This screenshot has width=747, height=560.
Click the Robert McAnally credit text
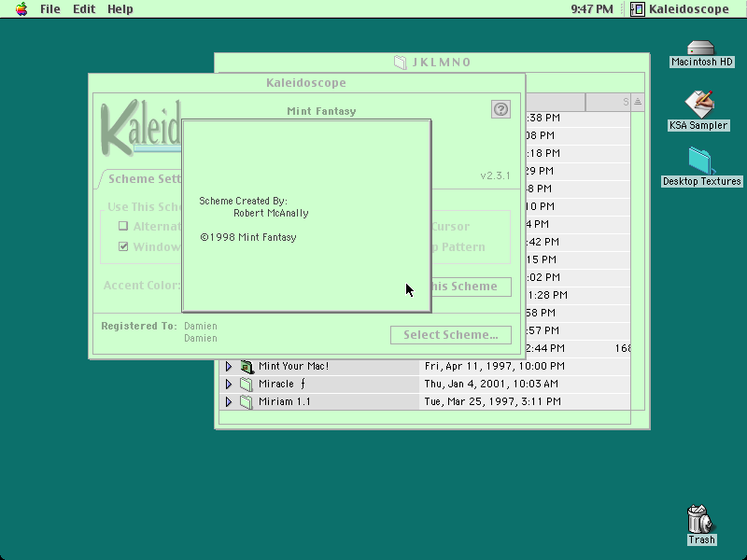(x=271, y=213)
